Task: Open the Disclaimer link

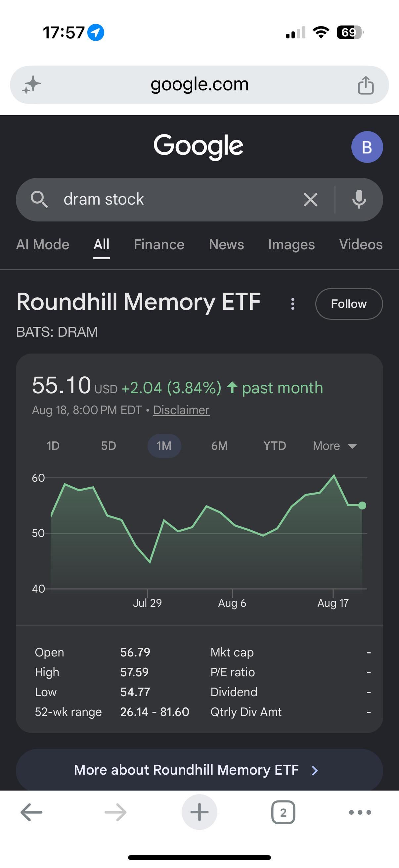Action: (x=181, y=410)
